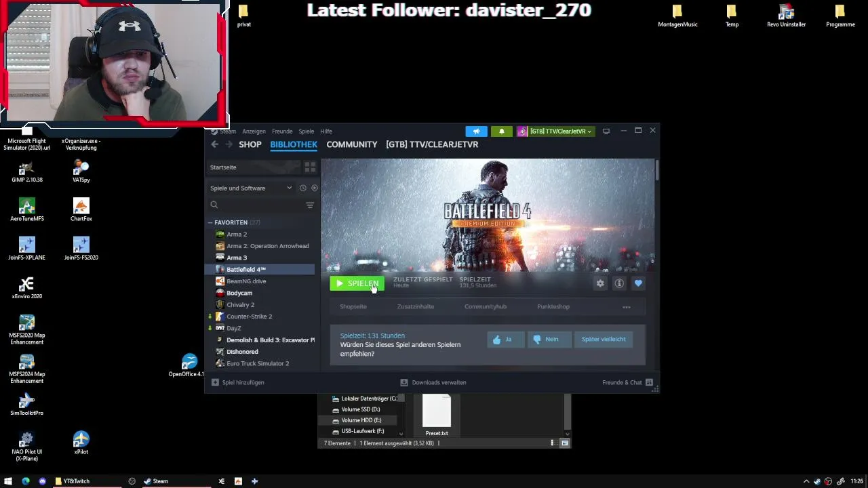This screenshot has height=488, width=868.
Task: Toggle ready-to-play filter icon
Action: (314, 188)
